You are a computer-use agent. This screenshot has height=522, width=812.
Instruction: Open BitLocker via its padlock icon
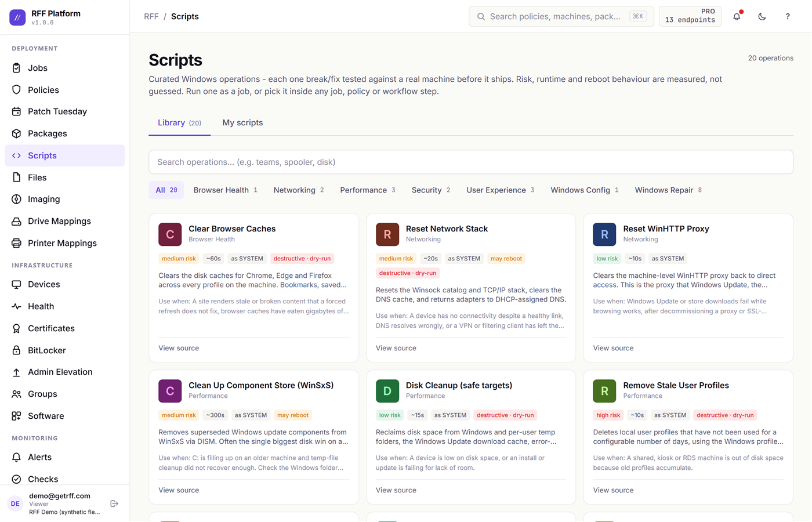point(16,350)
